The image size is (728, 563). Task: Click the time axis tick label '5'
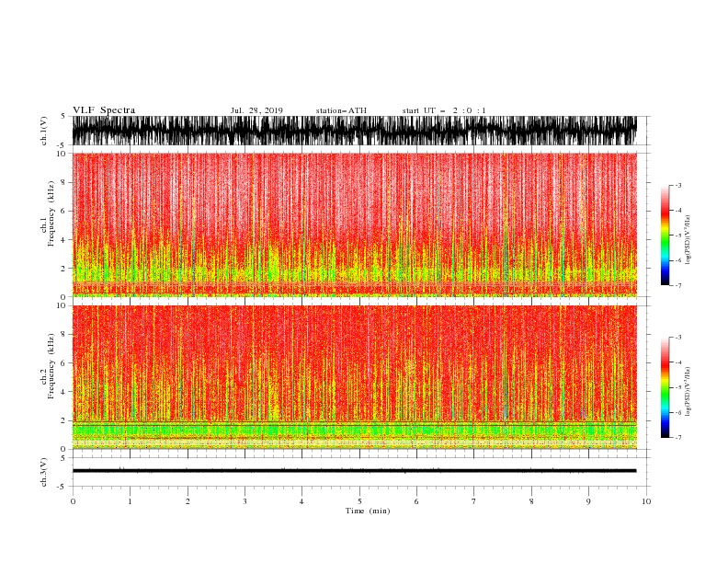point(359,501)
